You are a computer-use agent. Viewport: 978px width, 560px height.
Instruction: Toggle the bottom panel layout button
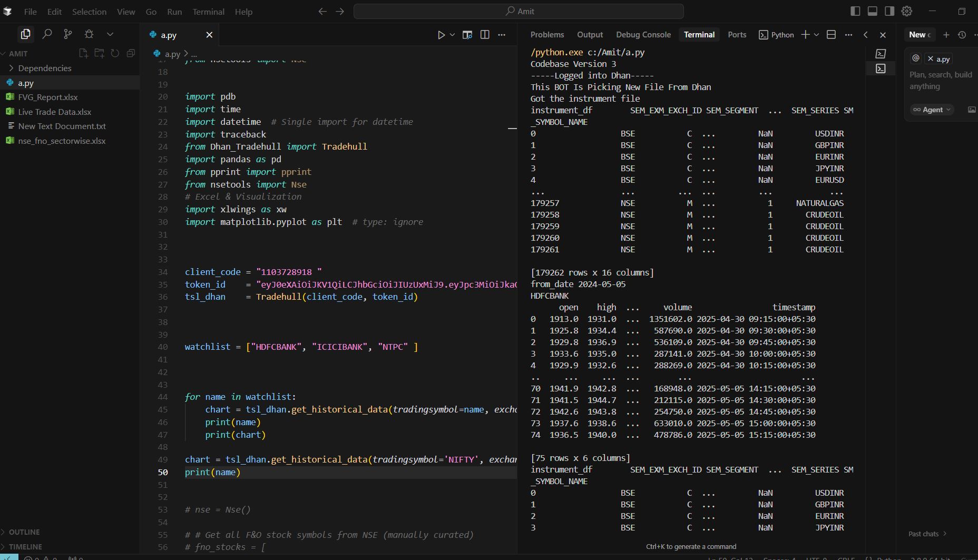pos(872,11)
